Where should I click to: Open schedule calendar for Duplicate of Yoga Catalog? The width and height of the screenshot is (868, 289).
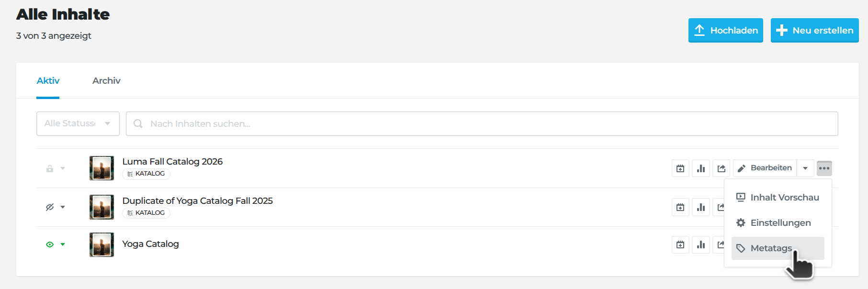(x=680, y=207)
